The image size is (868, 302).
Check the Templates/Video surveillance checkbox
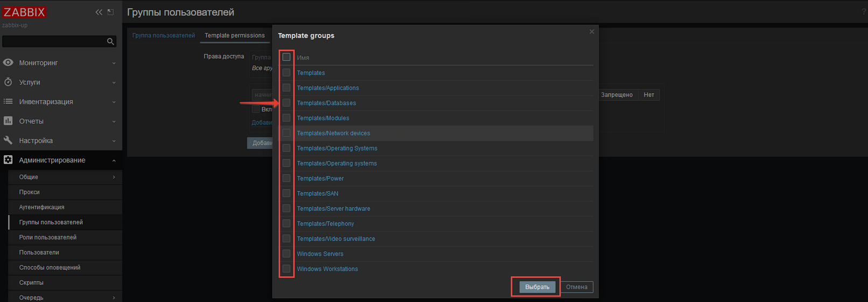pyautogui.click(x=286, y=238)
